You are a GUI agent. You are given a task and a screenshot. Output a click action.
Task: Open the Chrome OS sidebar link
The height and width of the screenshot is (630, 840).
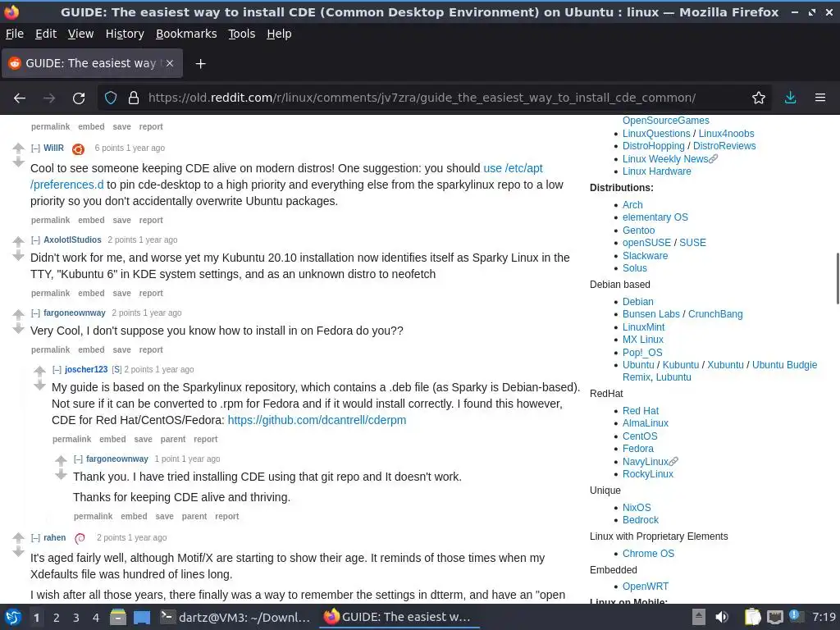click(x=648, y=554)
